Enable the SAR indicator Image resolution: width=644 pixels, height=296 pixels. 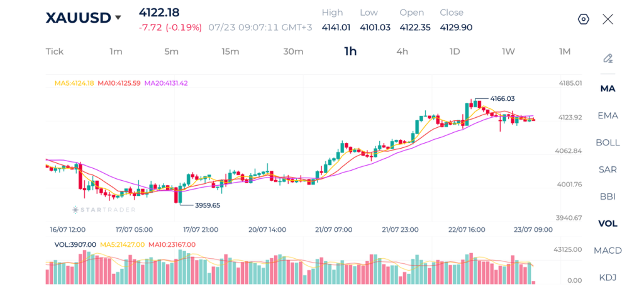608,169
